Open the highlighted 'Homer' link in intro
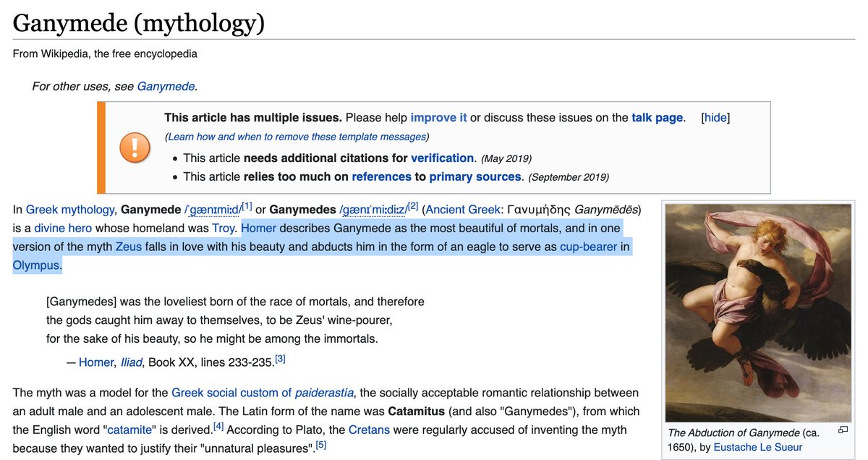868x460 pixels. [x=259, y=228]
